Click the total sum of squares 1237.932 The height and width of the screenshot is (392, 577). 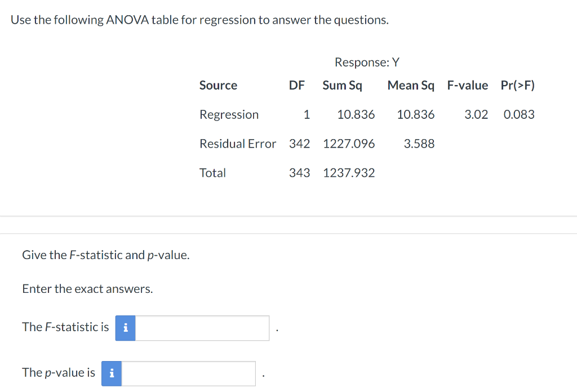pos(349,173)
